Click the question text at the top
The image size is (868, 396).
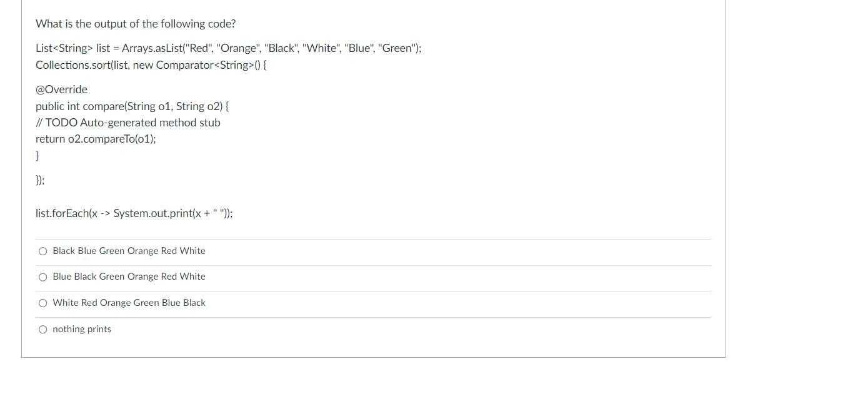point(136,23)
